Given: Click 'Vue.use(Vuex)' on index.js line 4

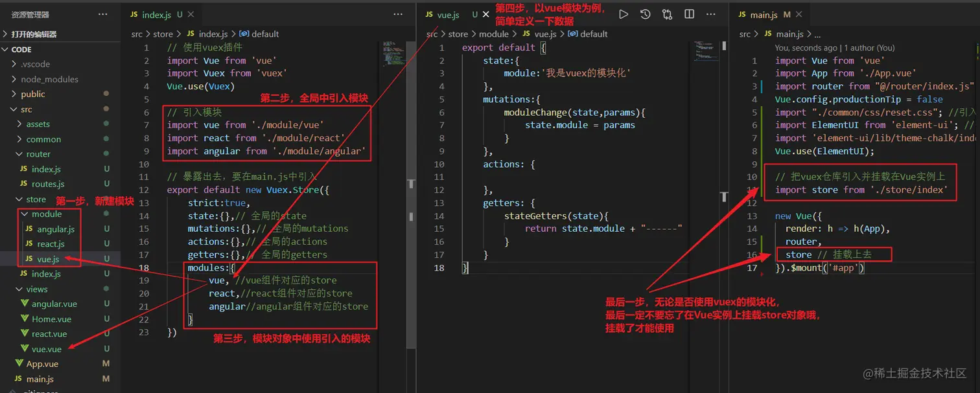Looking at the screenshot, I should tap(201, 86).
